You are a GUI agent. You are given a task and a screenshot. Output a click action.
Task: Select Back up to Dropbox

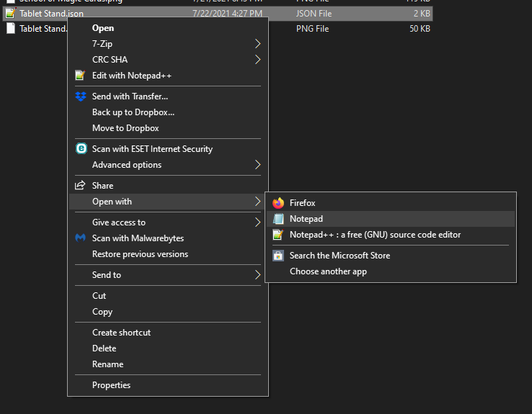click(133, 112)
